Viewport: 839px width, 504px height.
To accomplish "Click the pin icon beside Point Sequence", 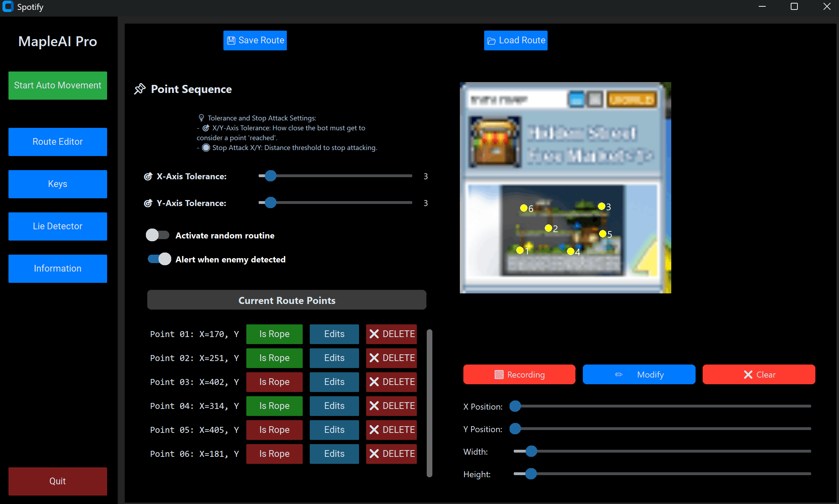I will coord(140,89).
